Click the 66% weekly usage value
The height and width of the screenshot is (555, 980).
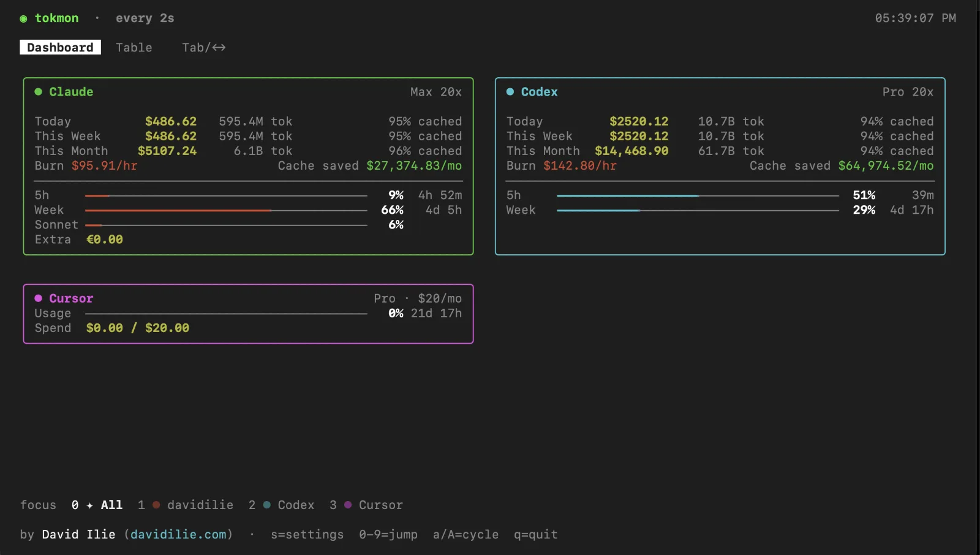pos(392,210)
